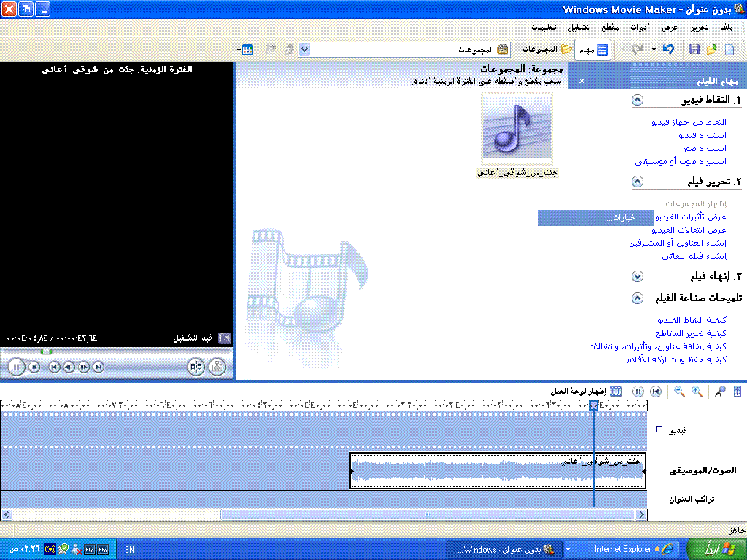Click the Narrate Timeline microphone icon
Viewport: 747px width, 560px height.
[720, 392]
